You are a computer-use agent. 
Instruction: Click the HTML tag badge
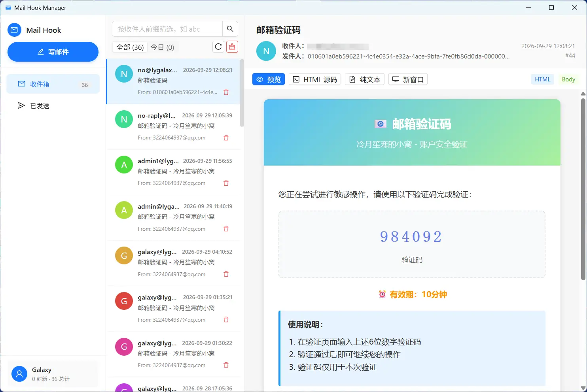click(x=543, y=79)
